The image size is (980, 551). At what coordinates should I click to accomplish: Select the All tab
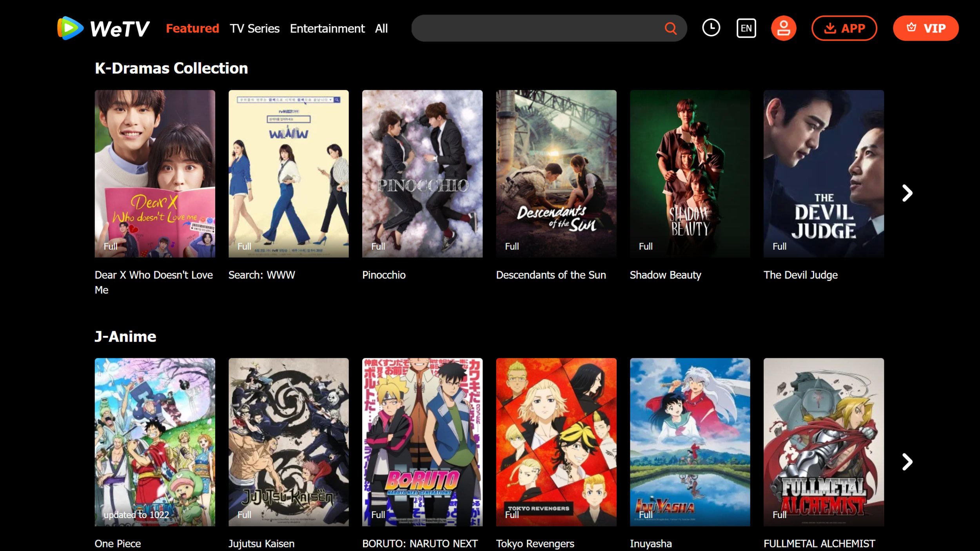pyautogui.click(x=381, y=28)
